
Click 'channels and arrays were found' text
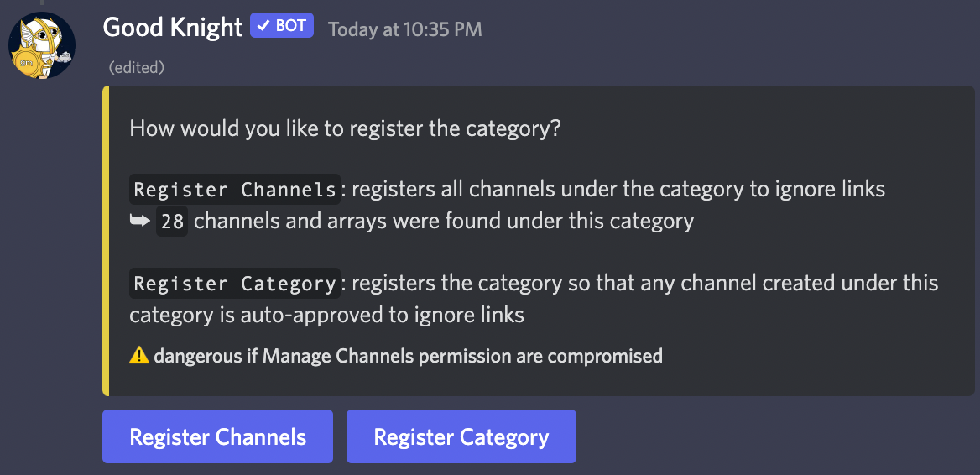coord(444,222)
